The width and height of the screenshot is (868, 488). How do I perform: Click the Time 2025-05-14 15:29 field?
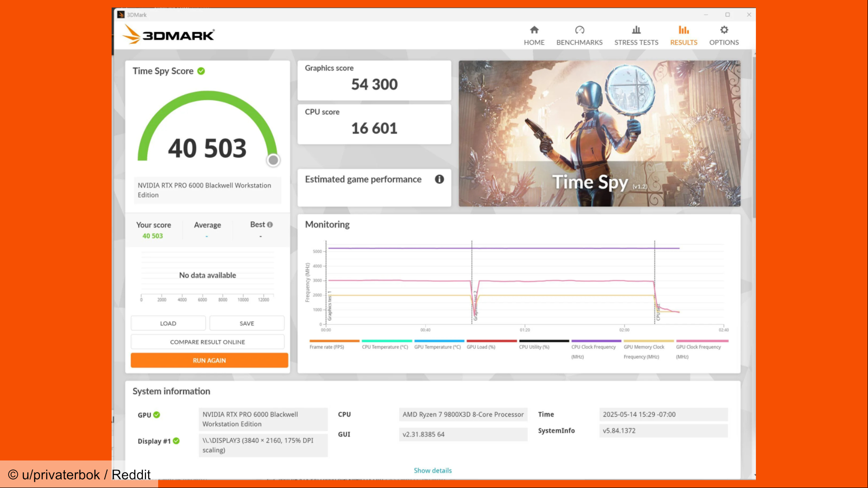[663, 414]
